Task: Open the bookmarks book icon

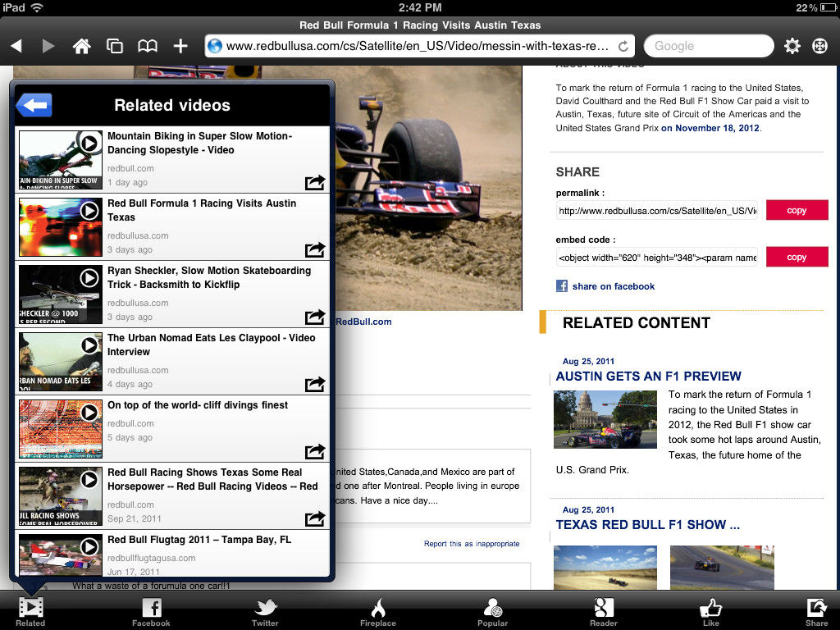Action: [x=148, y=46]
